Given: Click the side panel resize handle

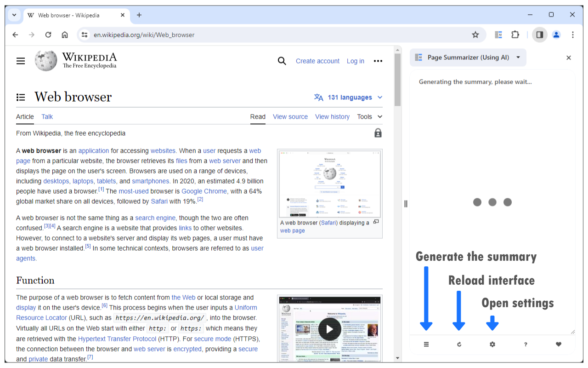Looking at the screenshot, I should (x=406, y=204).
